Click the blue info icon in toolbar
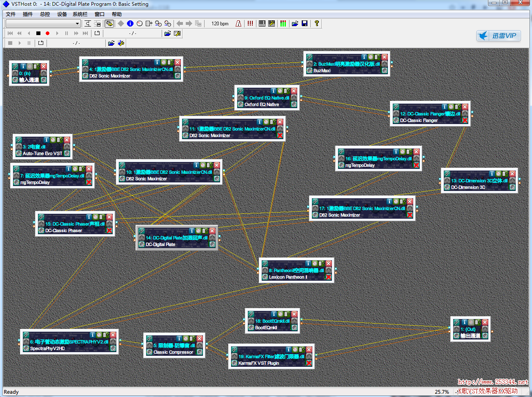Image resolution: width=532 pixels, height=397 pixels. pyautogui.click(x=130, y=24)
